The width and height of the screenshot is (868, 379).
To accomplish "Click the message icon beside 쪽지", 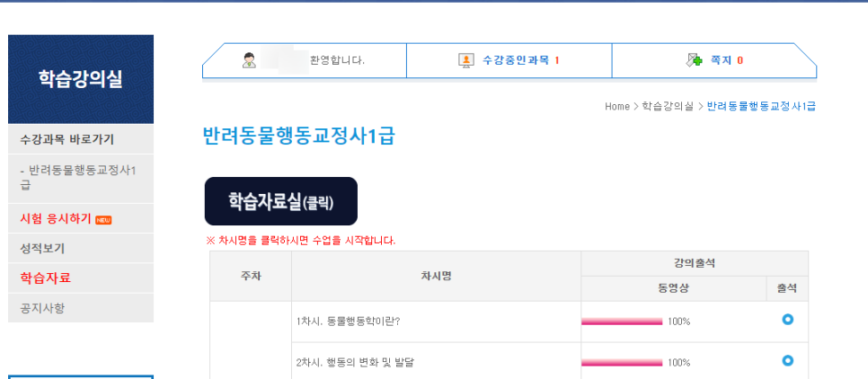I will (x=695, y=60).
